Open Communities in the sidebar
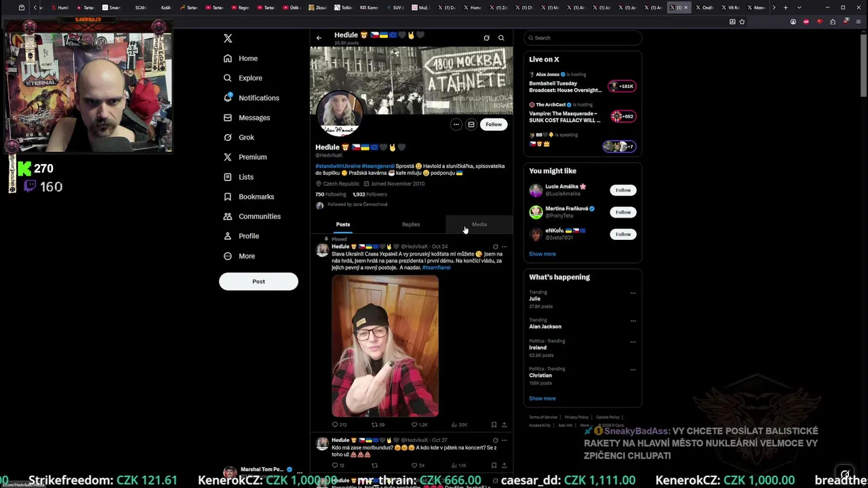Viewport: 868px width, 488px height. 252,216
